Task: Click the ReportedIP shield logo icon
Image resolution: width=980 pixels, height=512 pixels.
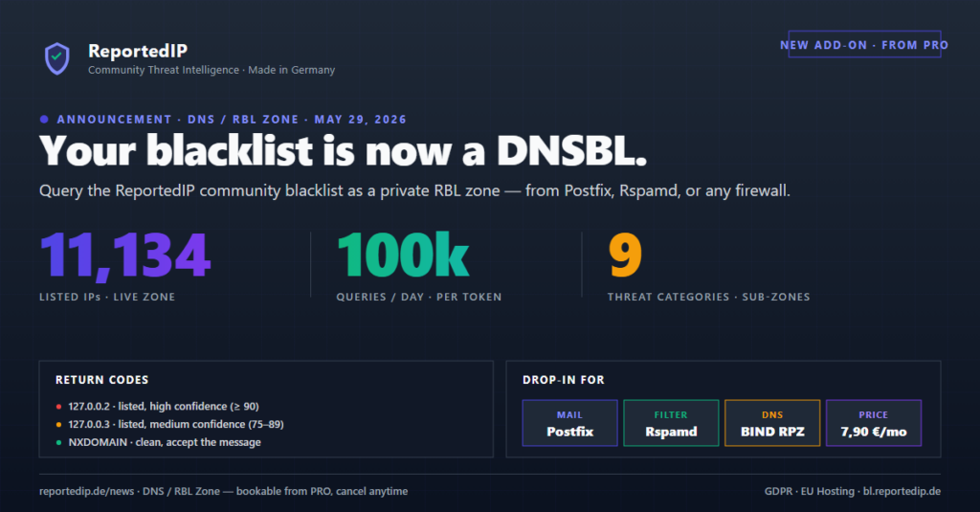Action: point(56,58)
